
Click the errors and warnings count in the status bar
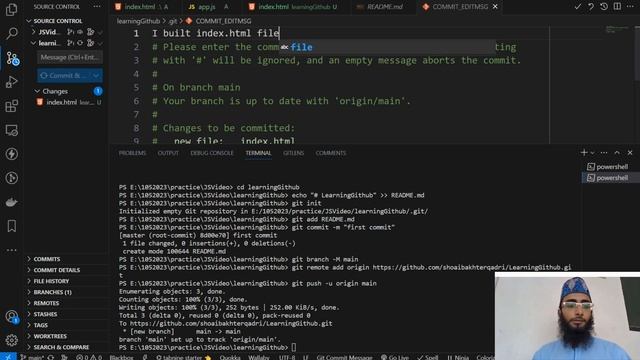tap(89, 357)
